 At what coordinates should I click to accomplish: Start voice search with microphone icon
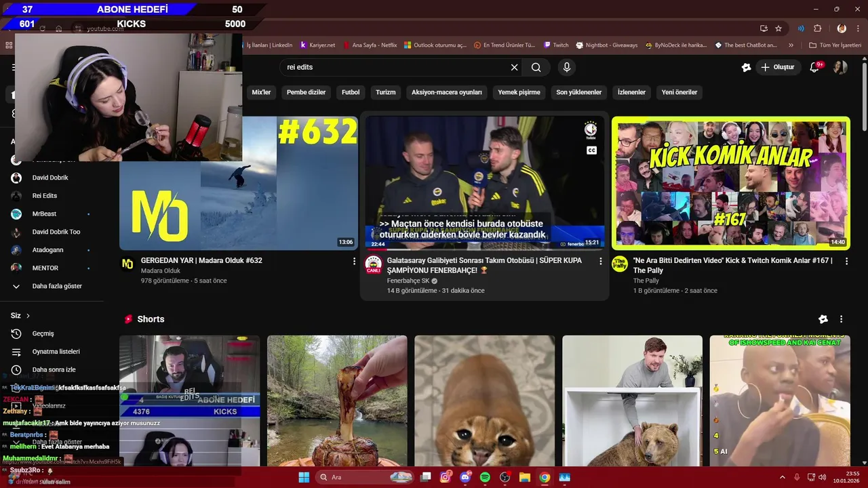pyautogui.click(x=567, y=67)
